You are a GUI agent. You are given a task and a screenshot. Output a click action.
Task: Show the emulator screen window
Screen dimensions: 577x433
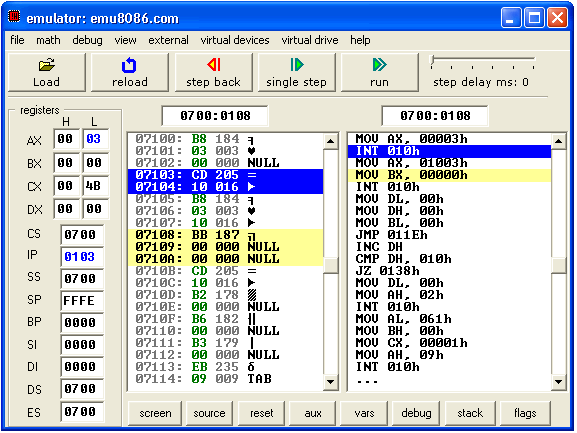(155, 413)
